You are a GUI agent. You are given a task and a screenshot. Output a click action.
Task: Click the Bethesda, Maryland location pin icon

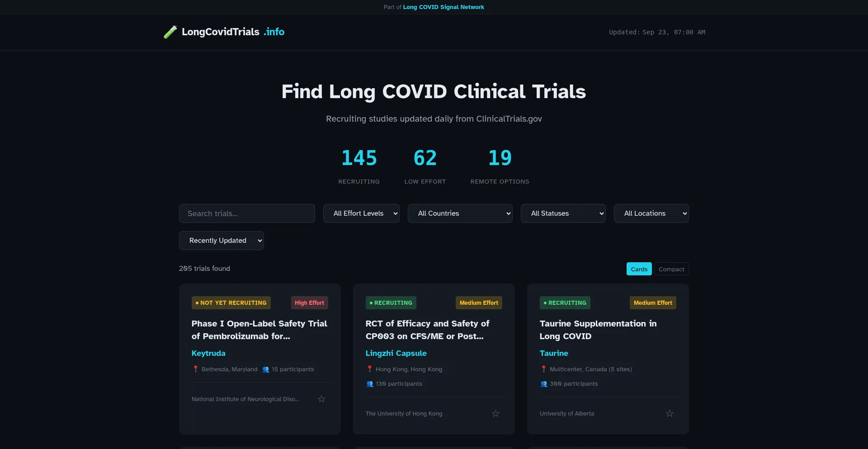[196, 369]
